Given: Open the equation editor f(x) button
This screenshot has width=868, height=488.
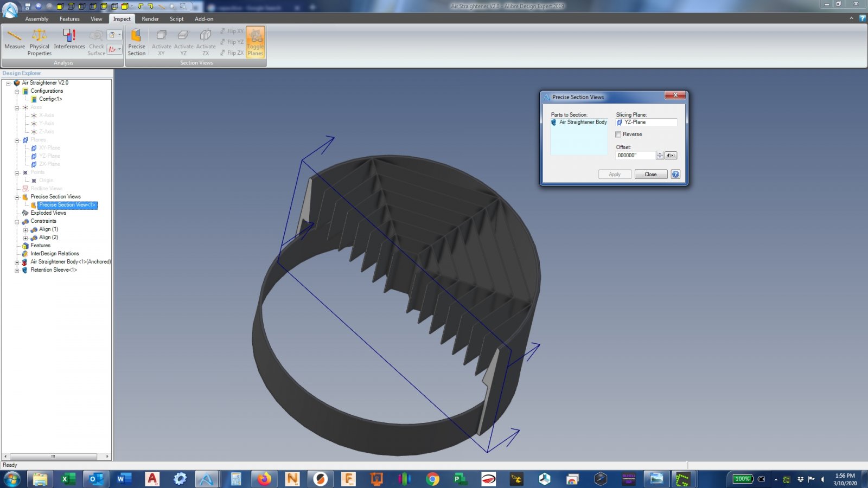Looking at the screenshot, I should point(671,156).
